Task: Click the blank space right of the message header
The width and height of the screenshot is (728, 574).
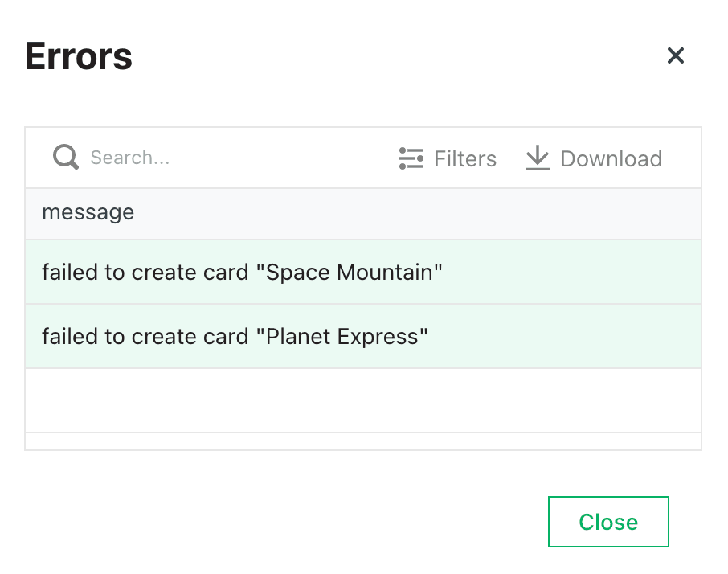Action: [418, 214]
